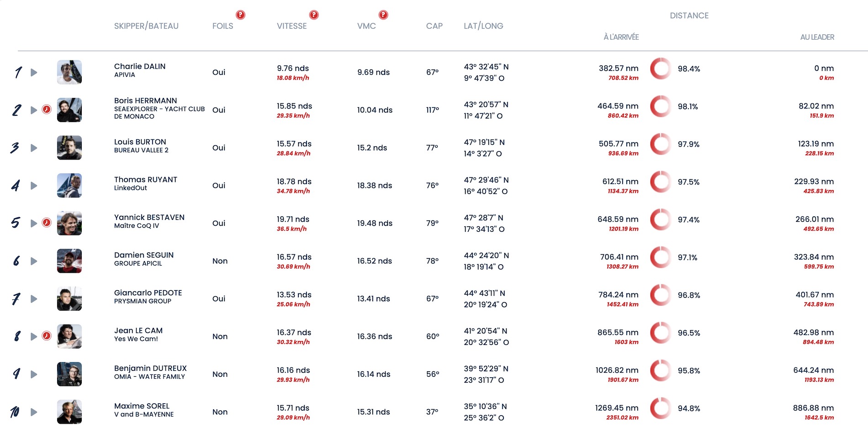868x433 pixels.
Task: Click the 98.4% progress ring for Charlie DALIN
Action: click(660, 69)
